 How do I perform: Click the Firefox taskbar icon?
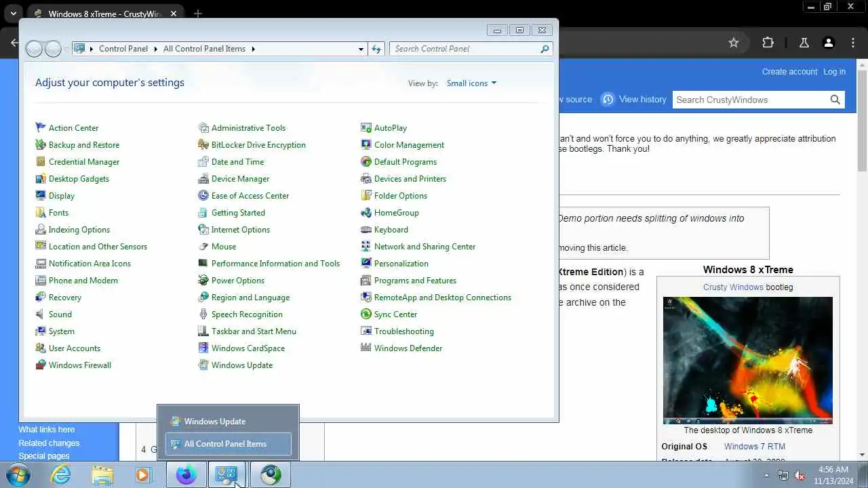tap(186, 475)
